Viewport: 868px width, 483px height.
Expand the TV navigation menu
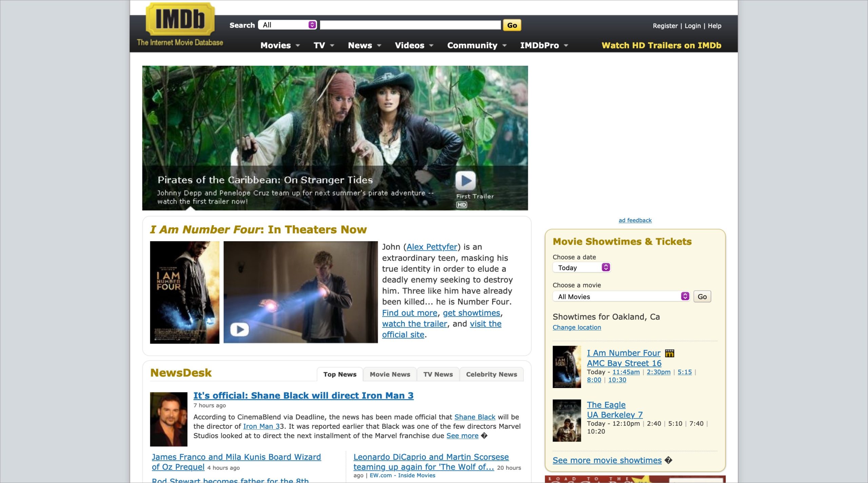324,45
